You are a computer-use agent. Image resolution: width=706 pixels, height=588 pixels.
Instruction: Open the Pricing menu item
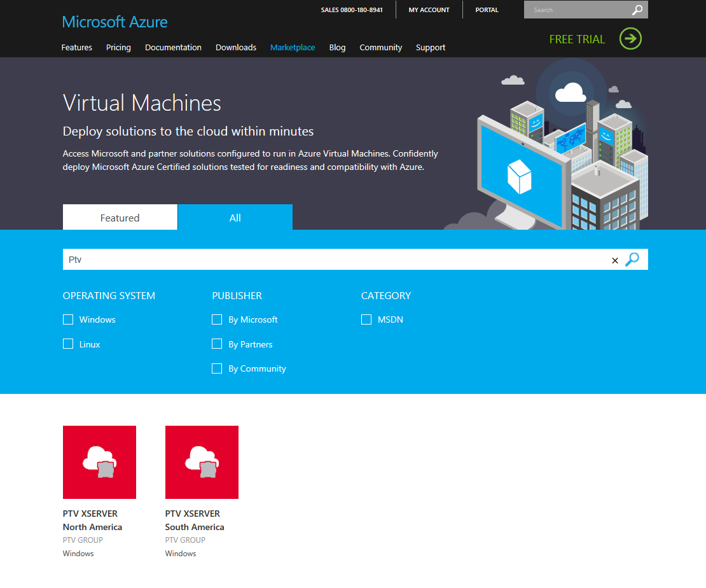tap(118, 48)
